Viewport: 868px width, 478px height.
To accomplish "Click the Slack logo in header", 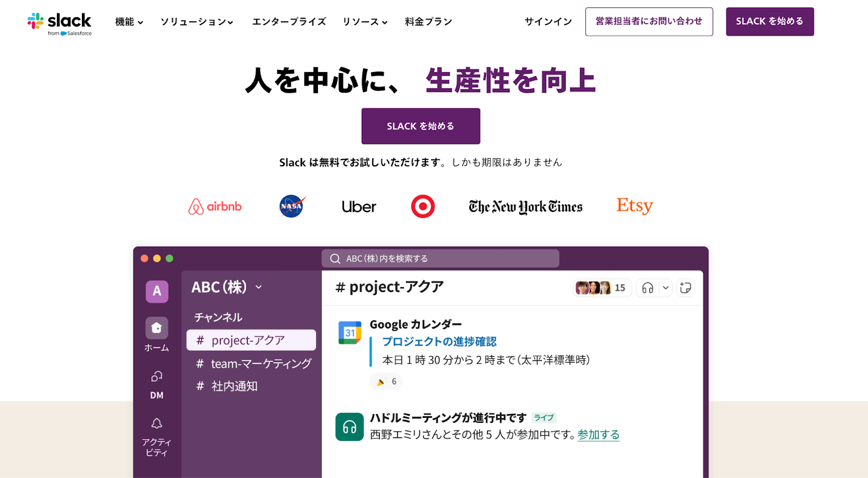I will [60, 23].
